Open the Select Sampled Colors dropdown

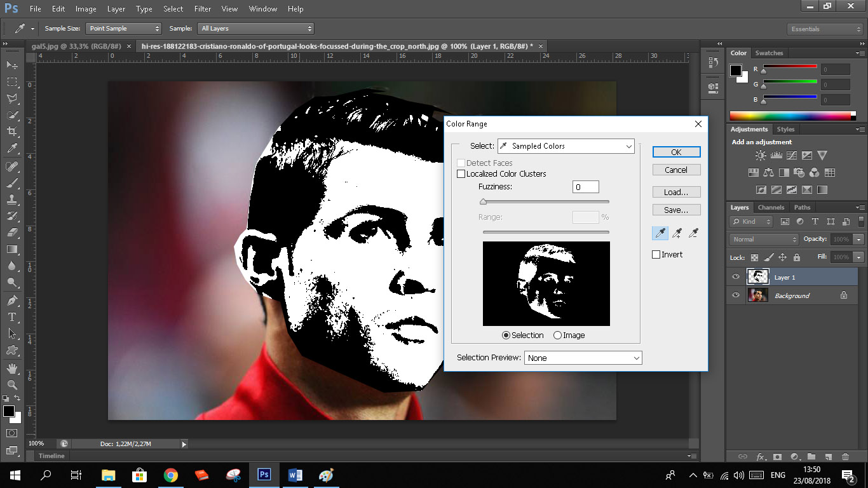click(x=566, y=146)
